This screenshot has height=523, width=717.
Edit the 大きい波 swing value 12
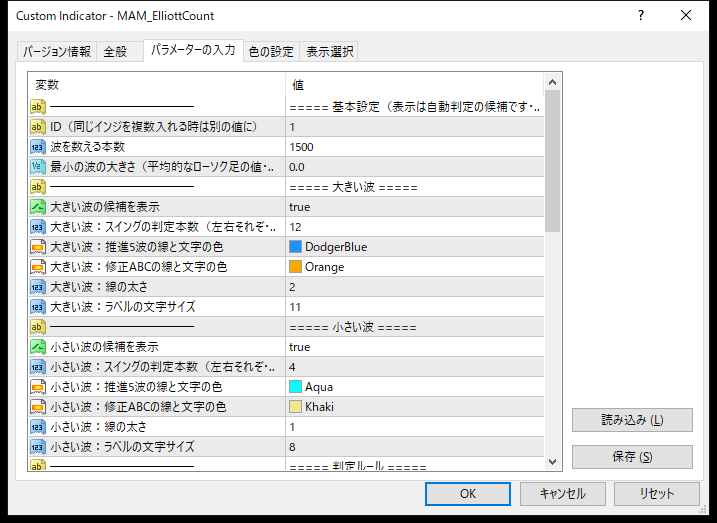415,227
